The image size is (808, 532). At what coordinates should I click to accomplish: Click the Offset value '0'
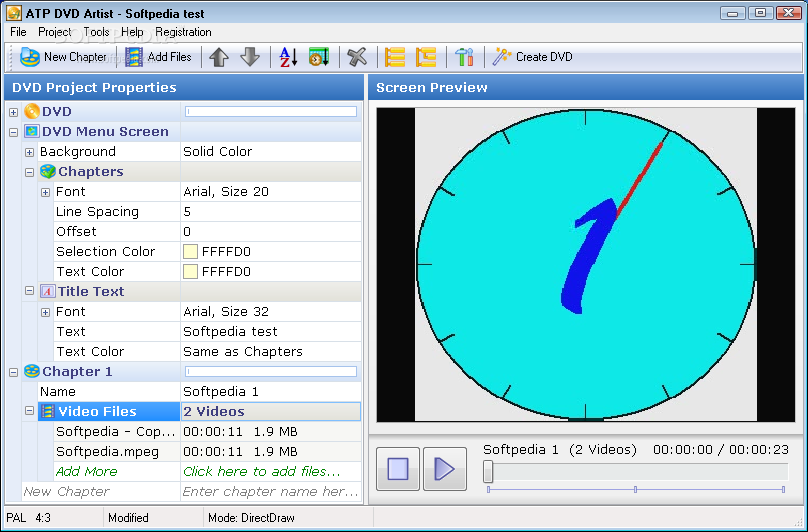tap(187, 231)
